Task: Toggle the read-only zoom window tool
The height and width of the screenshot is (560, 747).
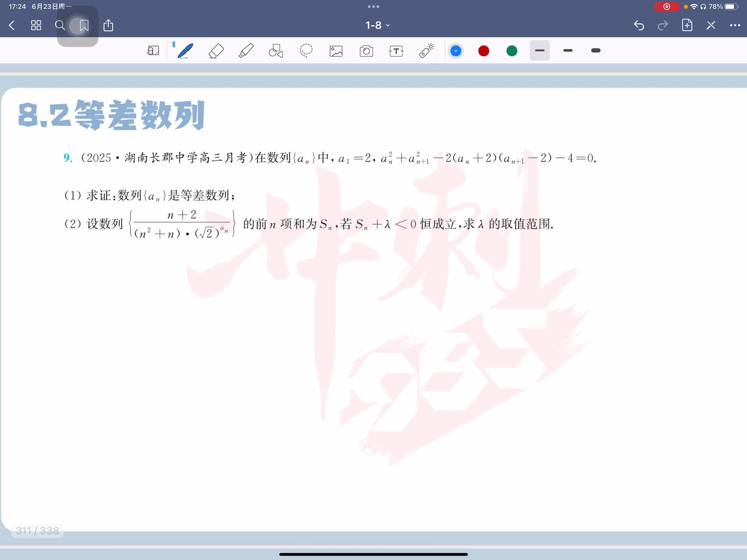Action: click(153, 51)
